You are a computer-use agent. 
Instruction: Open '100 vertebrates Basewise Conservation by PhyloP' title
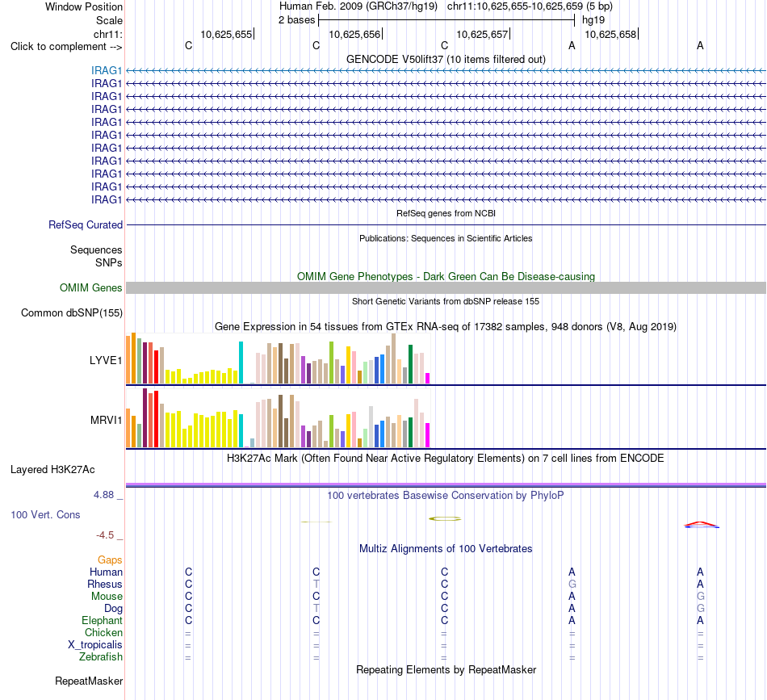[446, 496]
